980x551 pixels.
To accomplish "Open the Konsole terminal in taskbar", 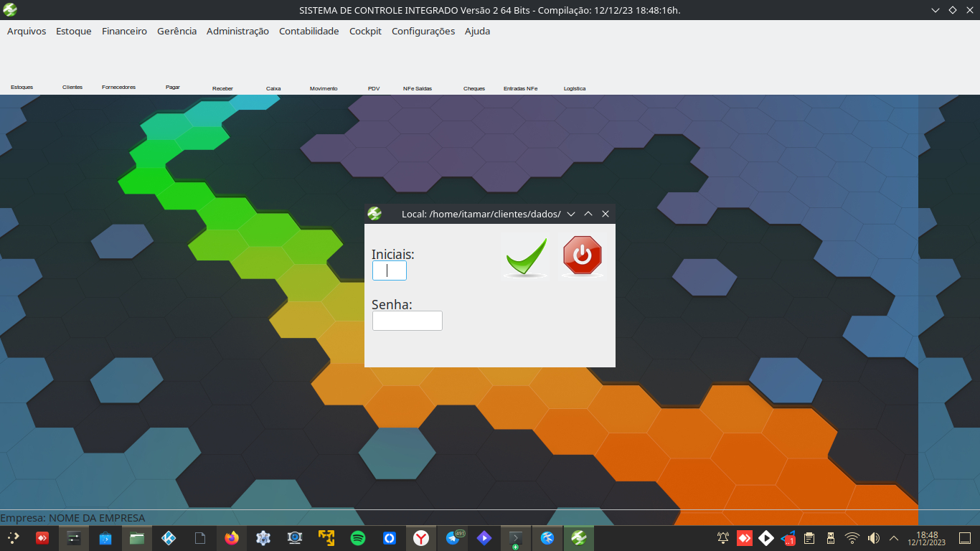I will coord(515,537).
